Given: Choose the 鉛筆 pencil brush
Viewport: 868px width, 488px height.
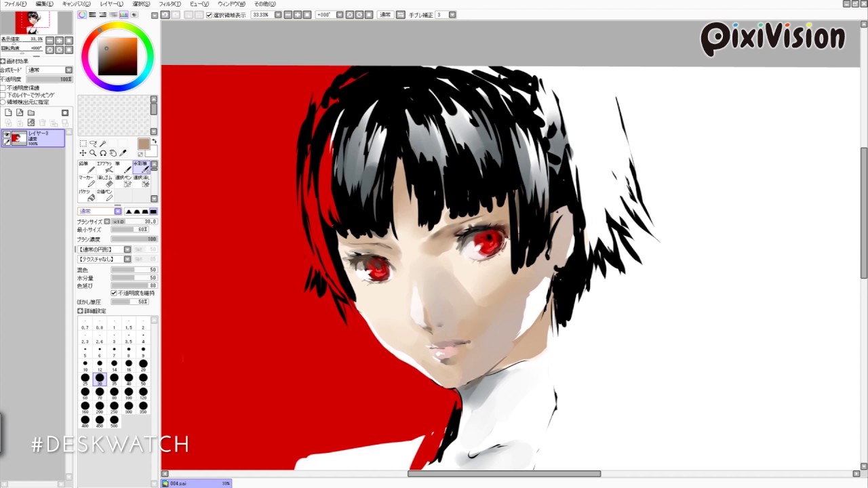Looking at the screenshot, I should point(86,167).
